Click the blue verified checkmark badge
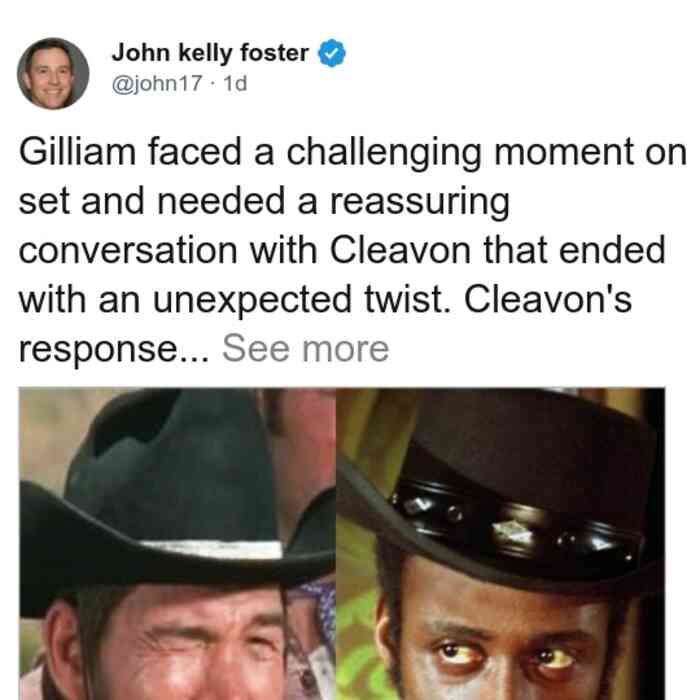700x700 pixels. (332, 53)
